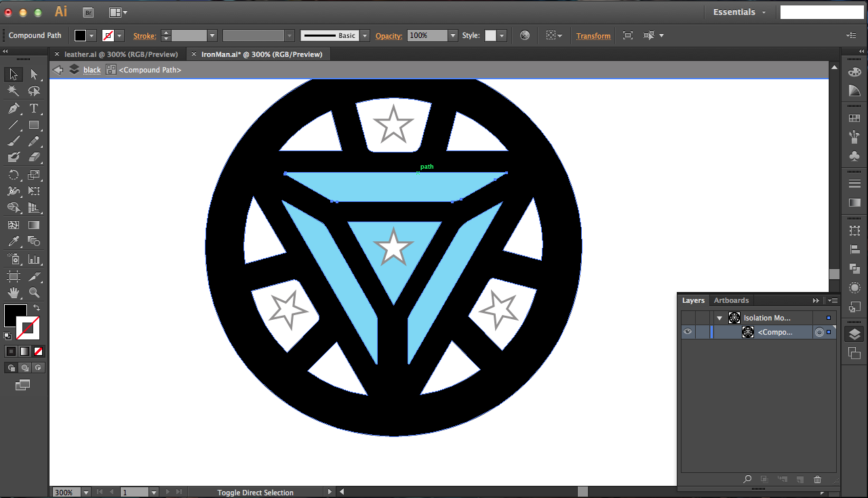Open the Opacity dropdown

tap(453, 35)
